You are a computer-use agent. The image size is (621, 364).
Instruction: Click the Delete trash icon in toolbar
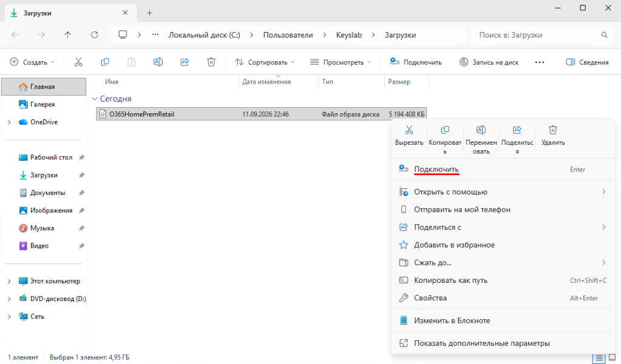click(x=211, y=62)
